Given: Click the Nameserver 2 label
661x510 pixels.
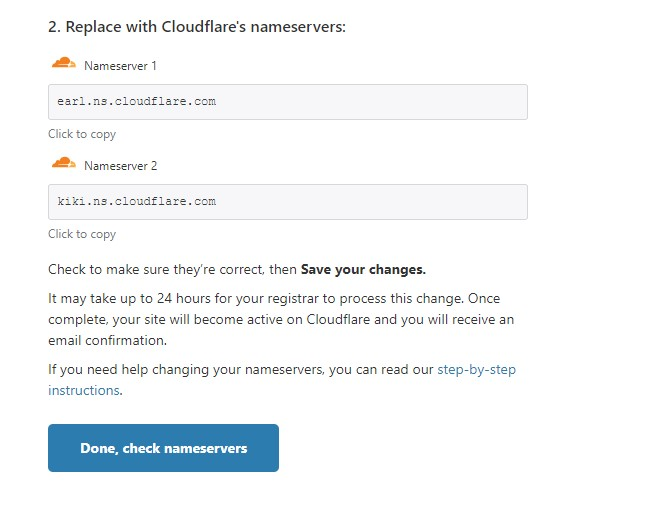Looking at the screenshot, I should [120, 166].
